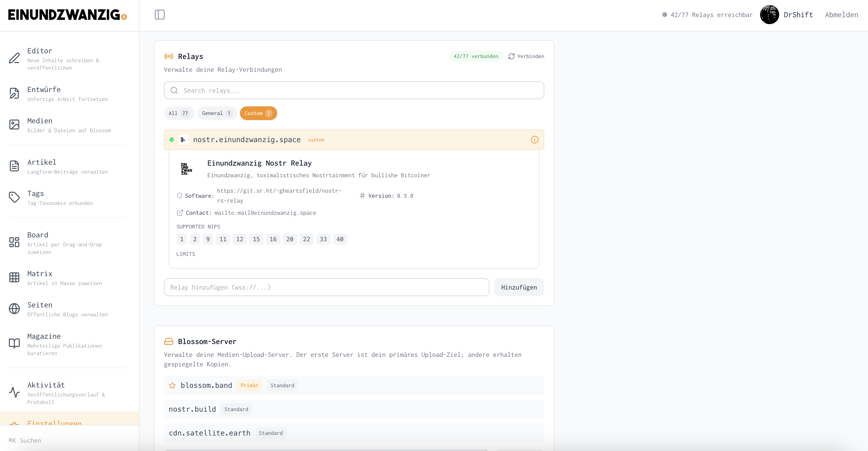Open the Matrix grid icon

tap(14, 278)
